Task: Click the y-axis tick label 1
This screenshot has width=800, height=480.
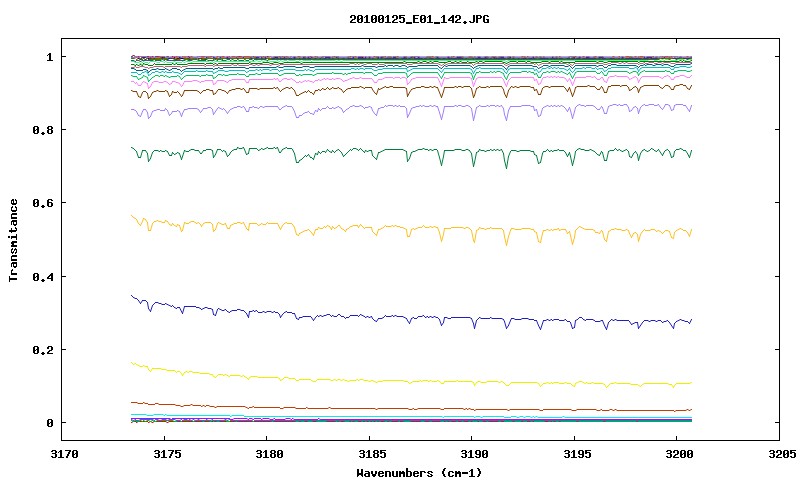Action: (49, 57)
